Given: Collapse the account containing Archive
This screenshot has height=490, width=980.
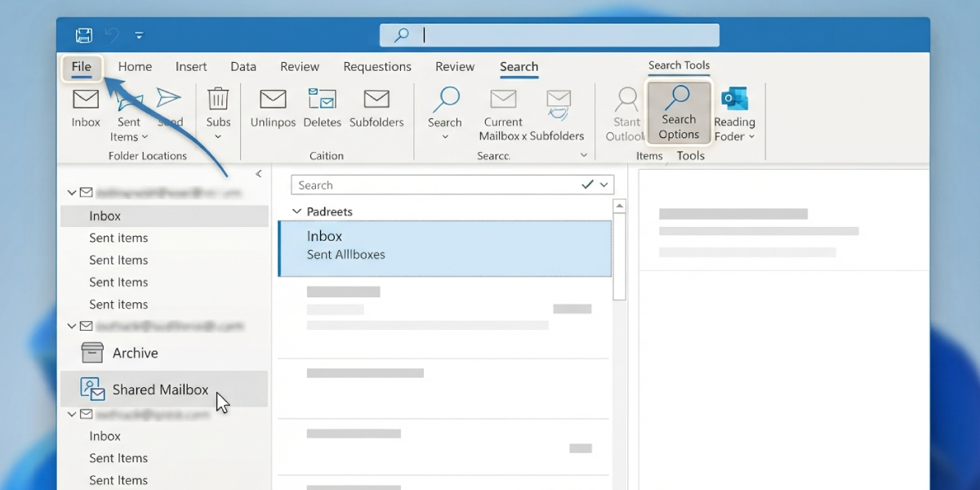Looking at the screenshot, I should click(71, 326).
